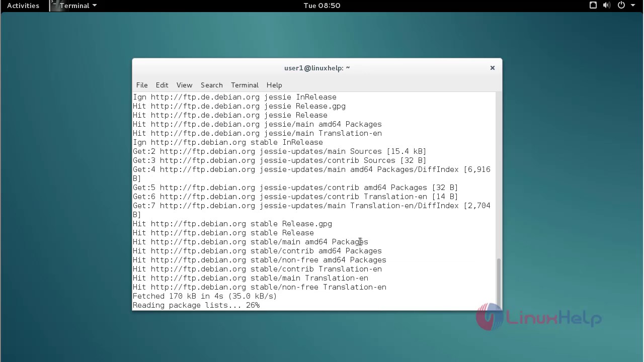Screen dimensions: 644x362
Task: Click 'Hit http://ftp.debian.org stable Release.gpg'
Action: (x=232, y=224)
